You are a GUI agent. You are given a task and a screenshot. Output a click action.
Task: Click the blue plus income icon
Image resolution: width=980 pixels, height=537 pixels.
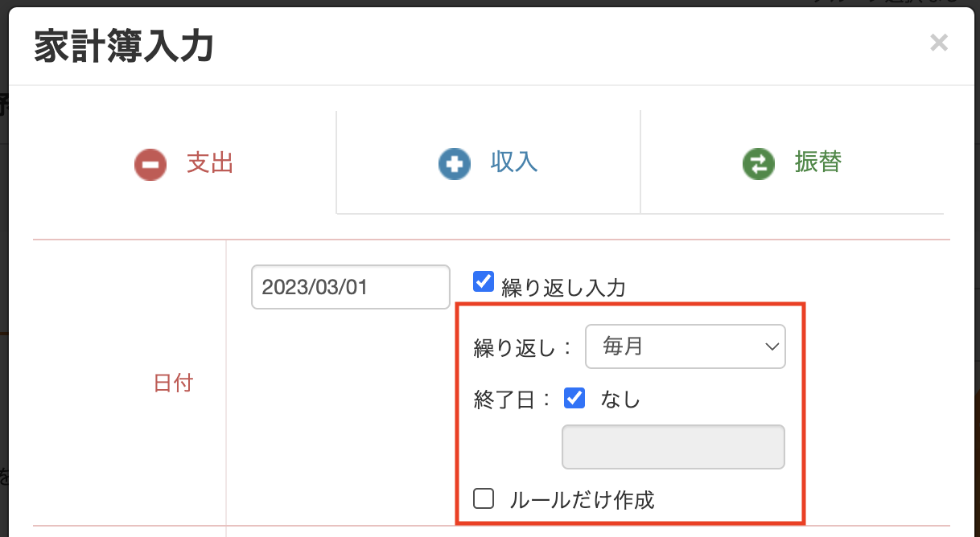[x=455, y=165]
